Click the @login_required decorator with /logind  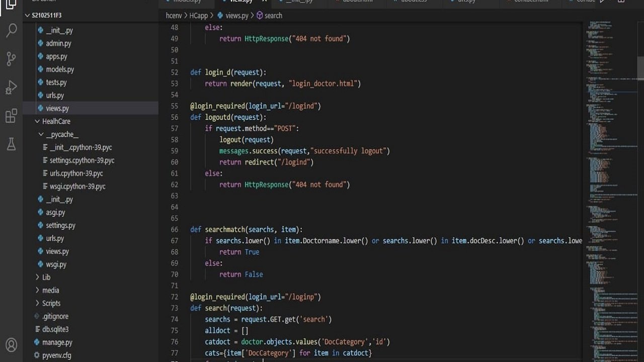click(x=256, y=106)
